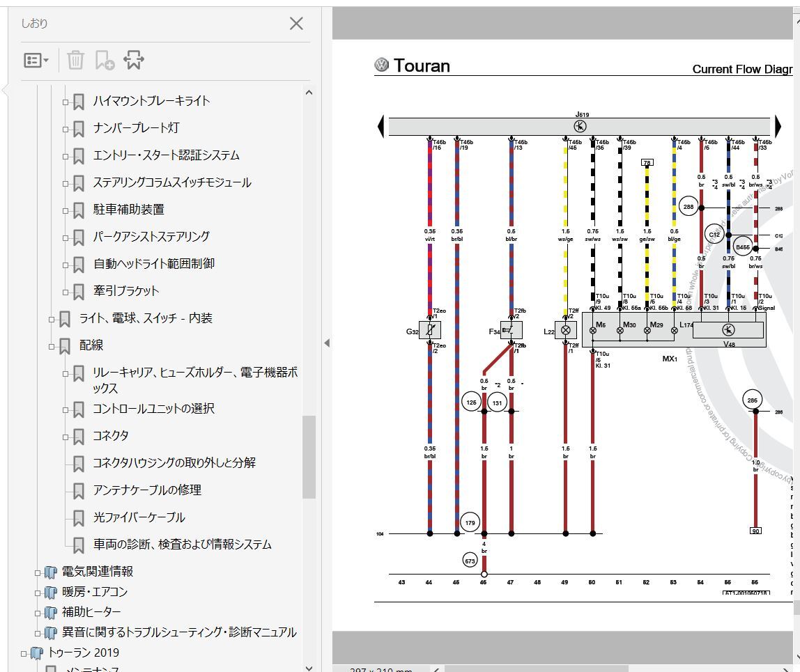
Task: Click the bookmark icon beside リレーキャリア、ヒューズホルダー
Action: pos(79,373)
